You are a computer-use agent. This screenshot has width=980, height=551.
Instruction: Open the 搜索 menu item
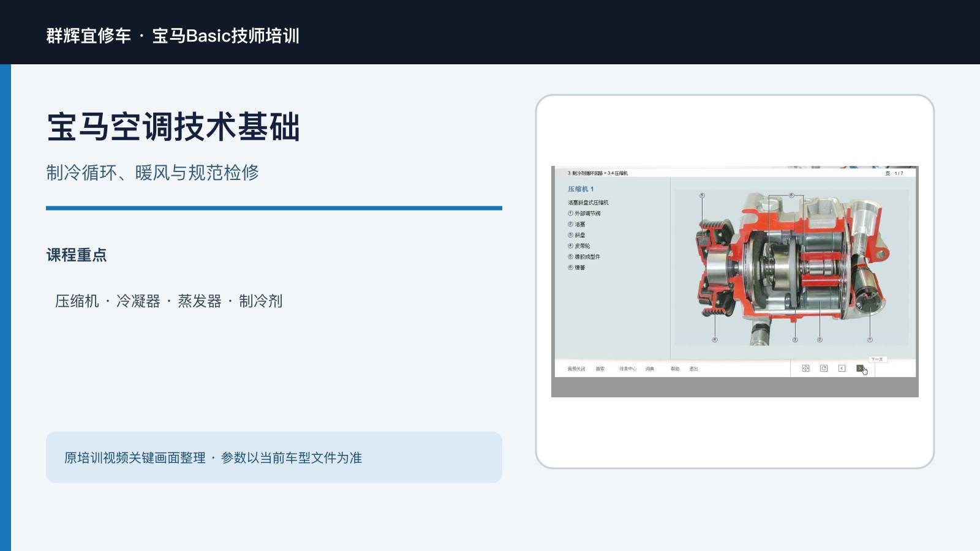pyautogui.click(x=600, y=369)
